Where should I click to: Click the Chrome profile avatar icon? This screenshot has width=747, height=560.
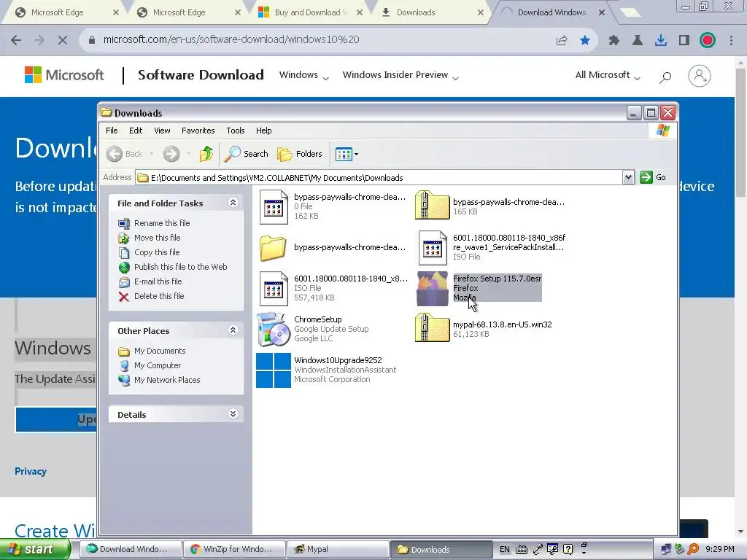pyautogui.click(x=708, y=40)
